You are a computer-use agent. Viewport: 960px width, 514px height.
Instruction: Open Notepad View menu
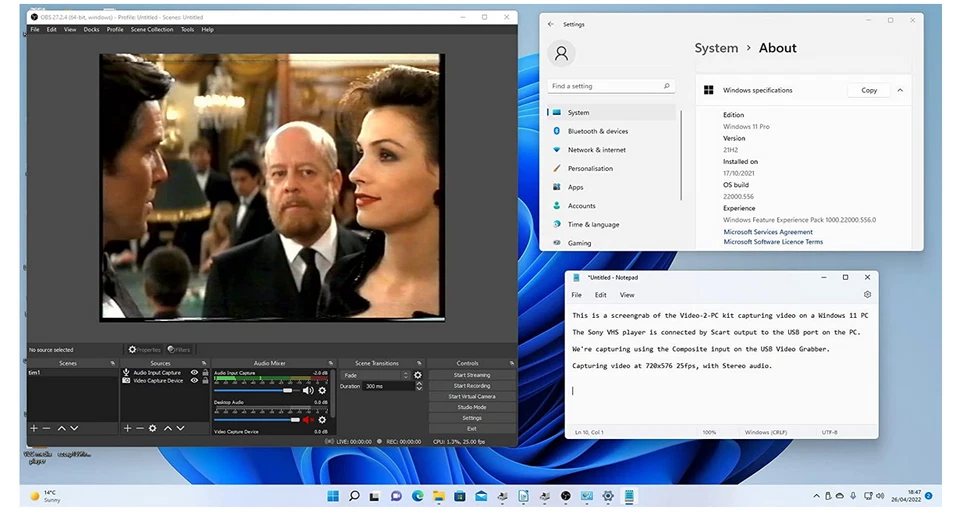(627, 295)
